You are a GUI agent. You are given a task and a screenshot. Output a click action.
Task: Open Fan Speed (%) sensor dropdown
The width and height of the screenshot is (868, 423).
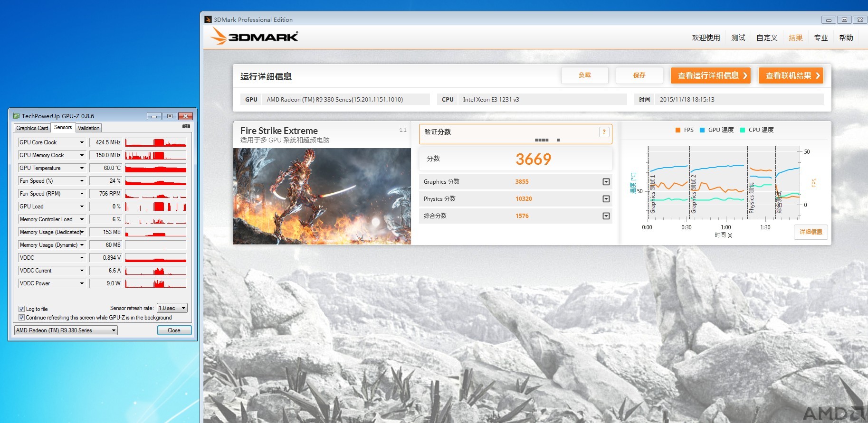coord(82,181)
